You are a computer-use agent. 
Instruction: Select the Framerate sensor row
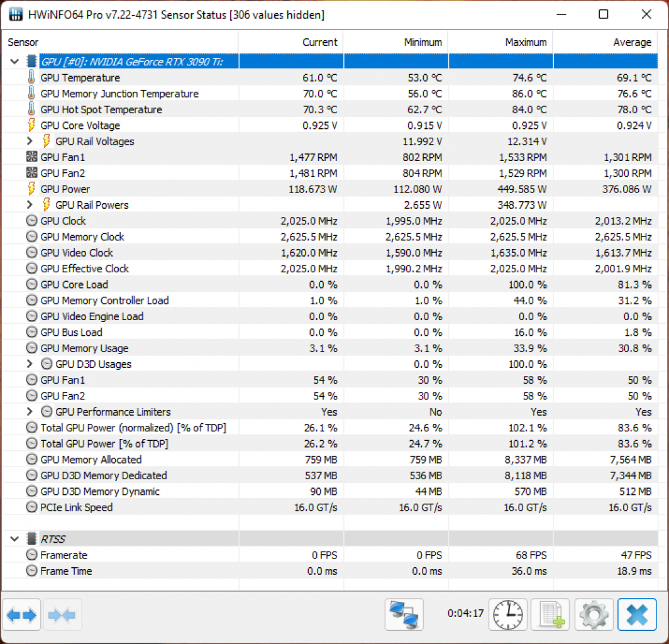(x=330, y=555)
